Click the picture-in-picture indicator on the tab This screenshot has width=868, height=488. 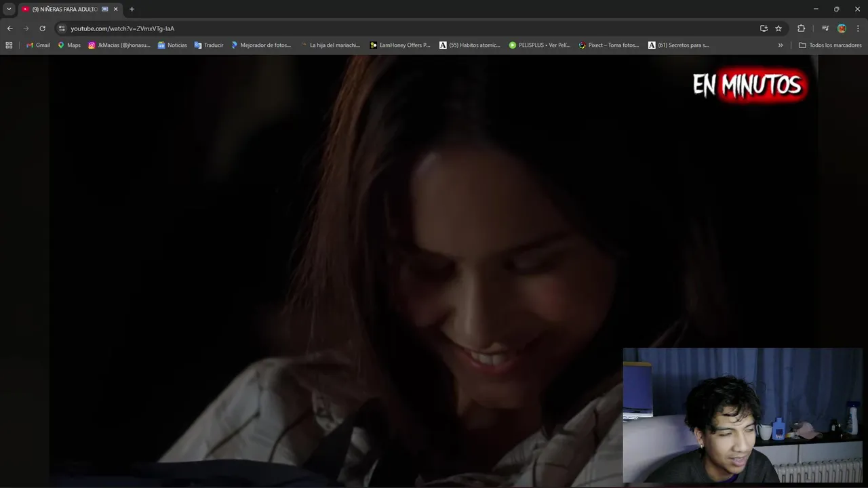point(104,9)
